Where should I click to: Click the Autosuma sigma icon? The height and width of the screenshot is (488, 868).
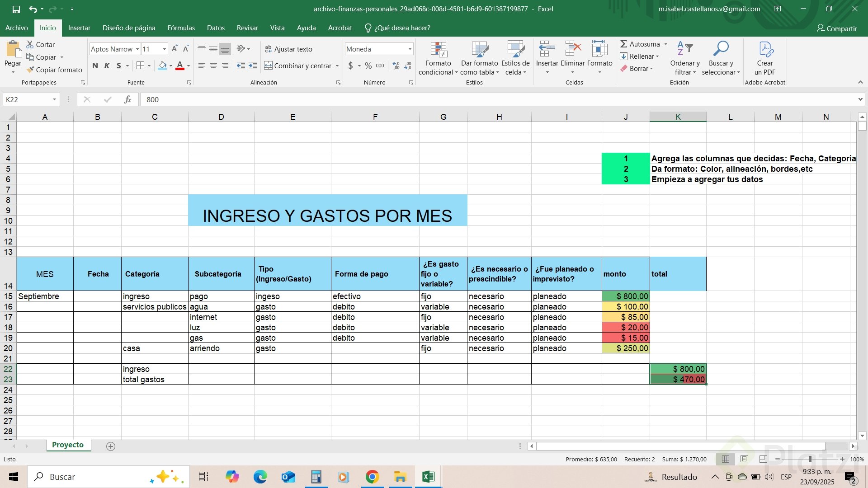624,44
